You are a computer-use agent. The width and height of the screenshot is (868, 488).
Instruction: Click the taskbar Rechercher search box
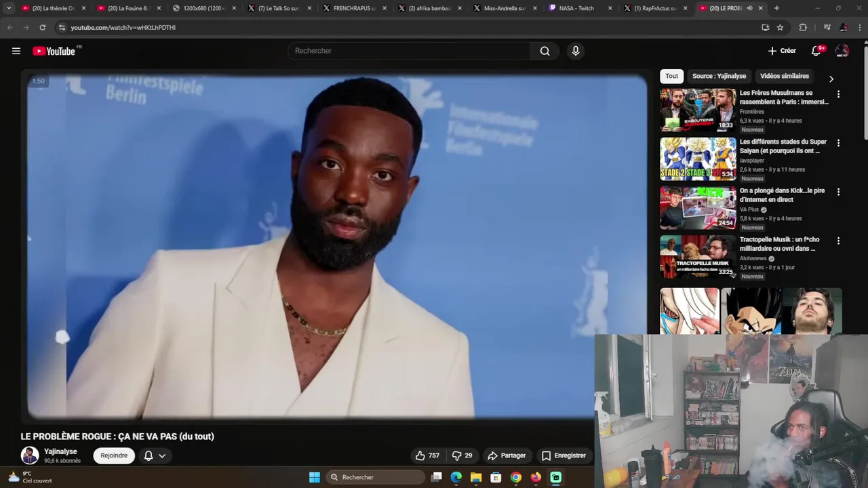click(x=375, y=477)
